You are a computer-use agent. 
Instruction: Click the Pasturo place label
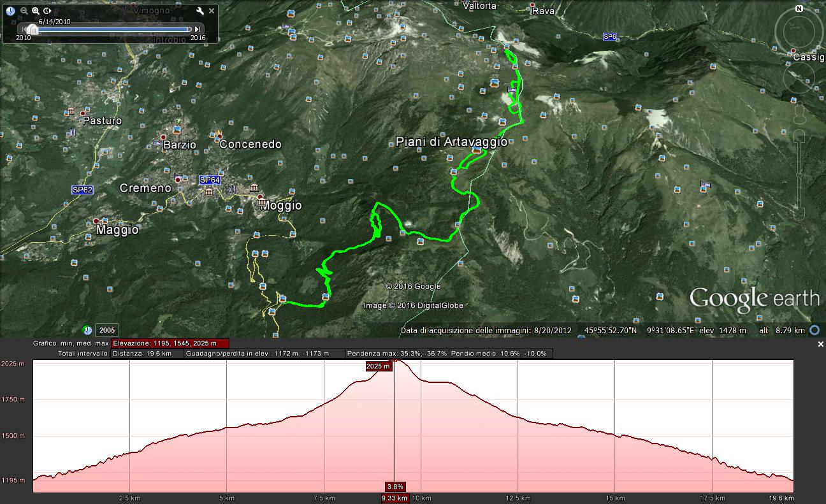102,120
